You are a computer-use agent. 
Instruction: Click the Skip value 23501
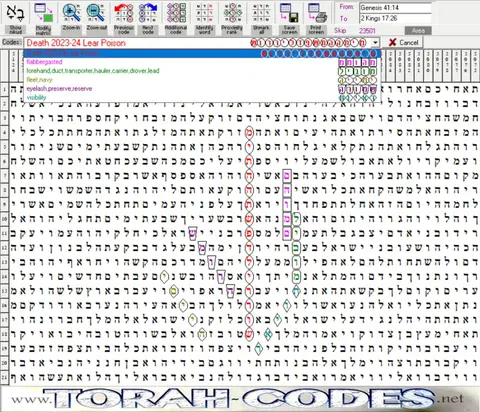[367, 31]
